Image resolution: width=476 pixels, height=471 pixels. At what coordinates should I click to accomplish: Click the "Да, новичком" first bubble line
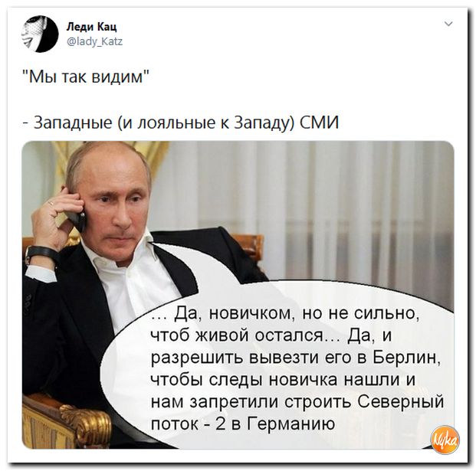[x=285, y=313]
